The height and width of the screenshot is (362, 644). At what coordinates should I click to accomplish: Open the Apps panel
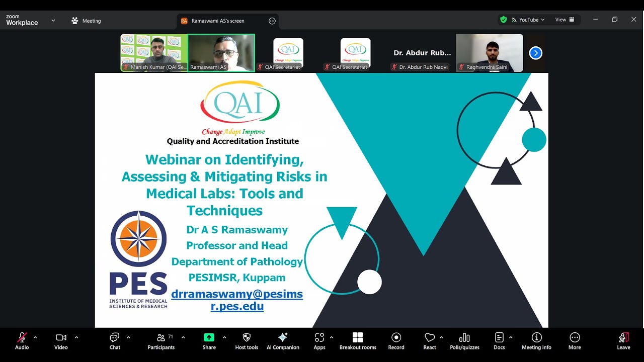pos(319,341)
